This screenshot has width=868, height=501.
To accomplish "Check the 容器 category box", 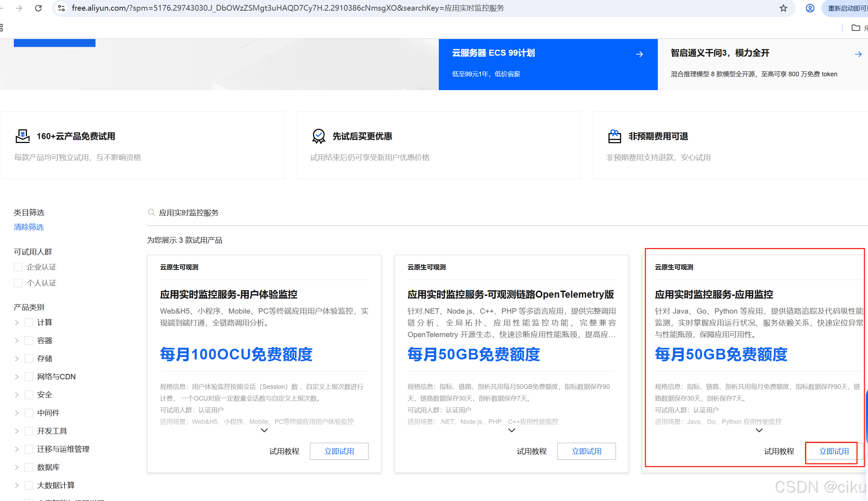I will coord(29,341).
